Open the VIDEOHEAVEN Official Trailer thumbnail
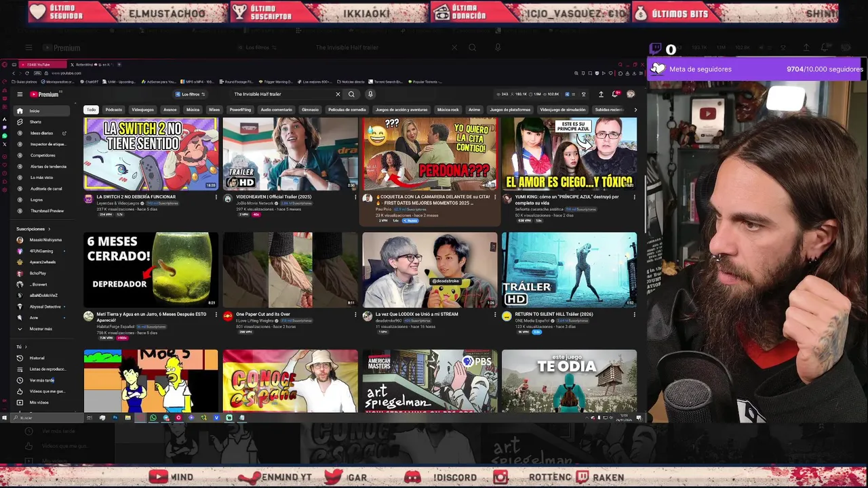The height and width of the screenshot is (488, 868). point(290,154)
